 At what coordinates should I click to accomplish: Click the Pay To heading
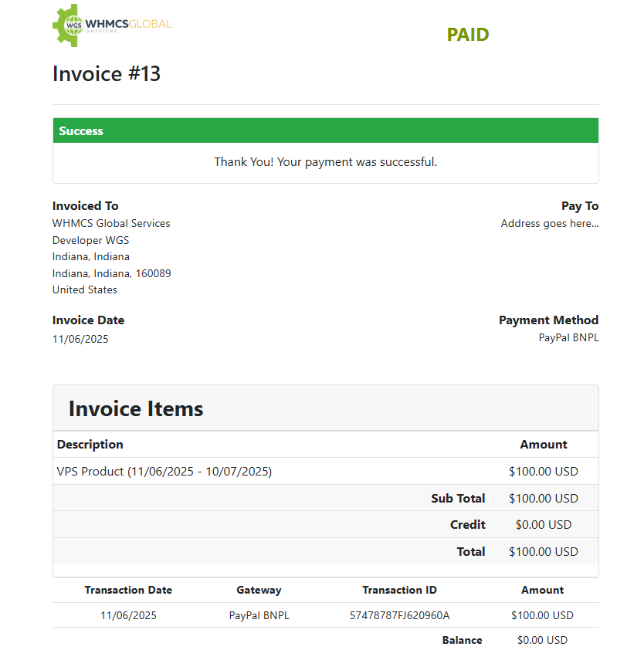579,206
